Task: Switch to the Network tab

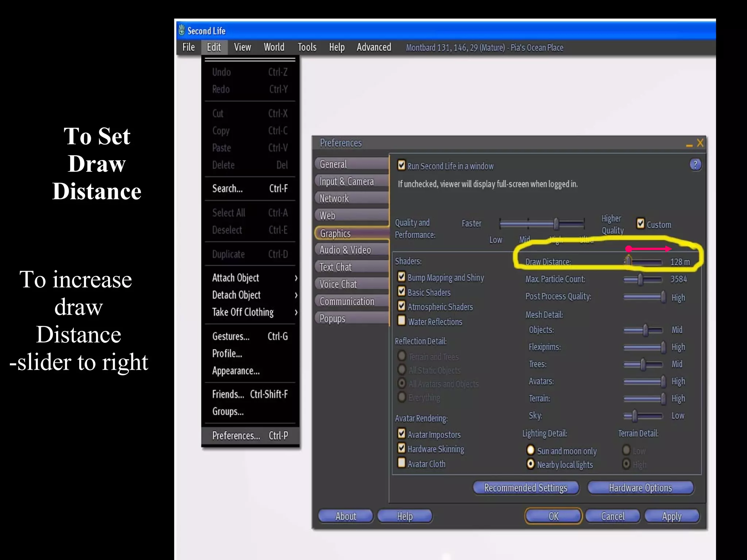Action: [352, 198]
